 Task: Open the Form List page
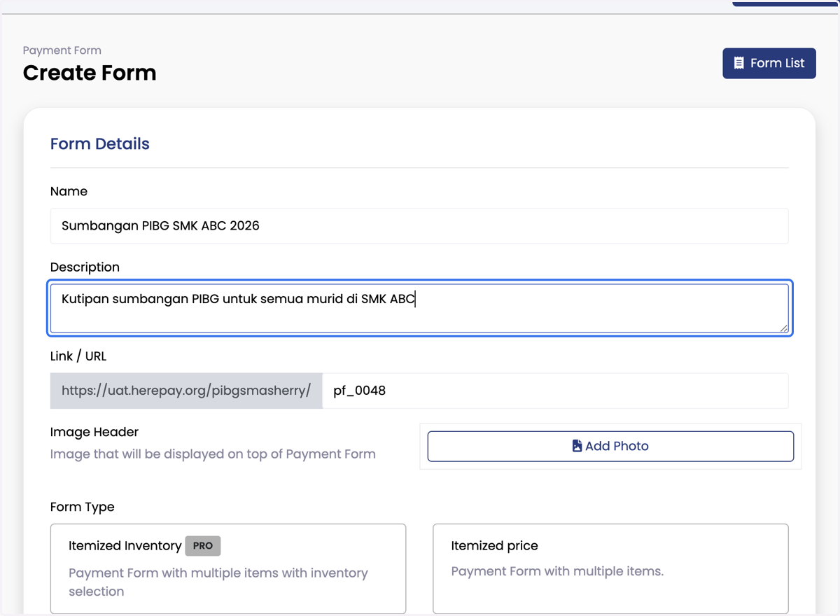tap(769, 63)
